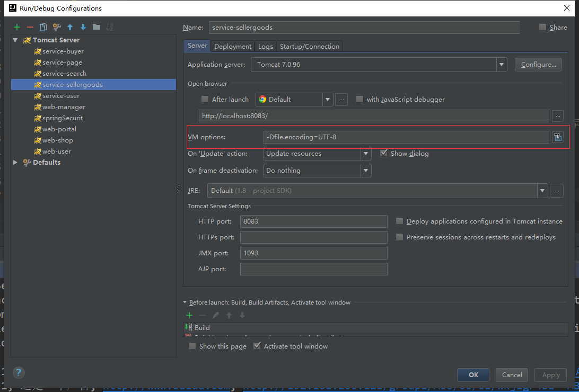
Task: Open the On 'Update' action dropdown
Action: (x=365, y=154)
